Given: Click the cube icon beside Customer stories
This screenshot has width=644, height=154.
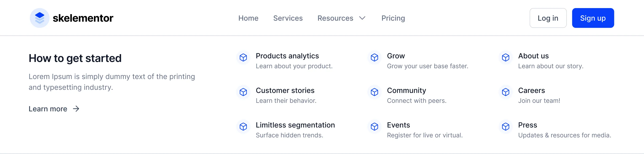Looking at the screenshot, I should click(x=243, y=92).
